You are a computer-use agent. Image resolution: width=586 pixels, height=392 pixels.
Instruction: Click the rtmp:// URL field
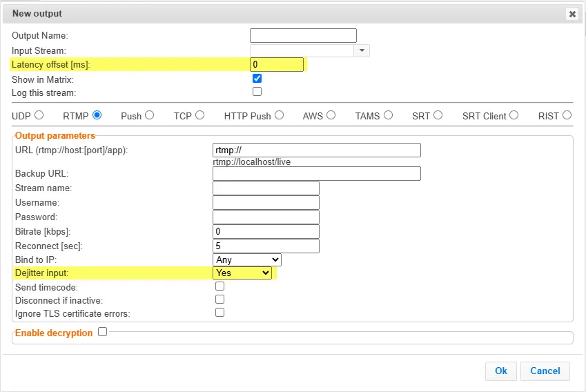point(317,150)
